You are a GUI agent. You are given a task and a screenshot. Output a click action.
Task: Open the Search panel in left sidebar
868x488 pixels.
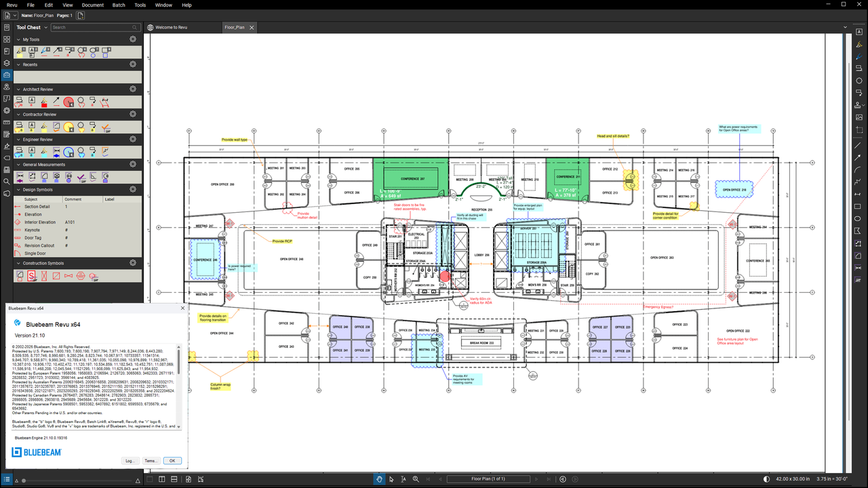(7, 181)
